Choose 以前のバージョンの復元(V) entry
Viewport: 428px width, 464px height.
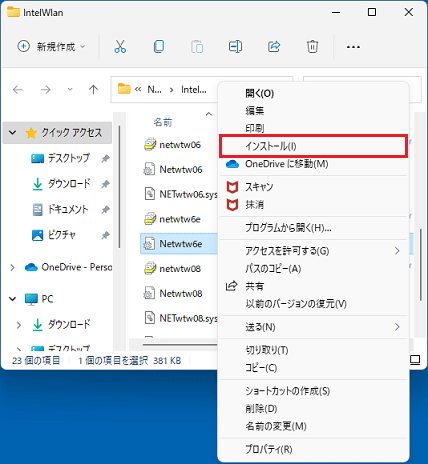point(313,304)
